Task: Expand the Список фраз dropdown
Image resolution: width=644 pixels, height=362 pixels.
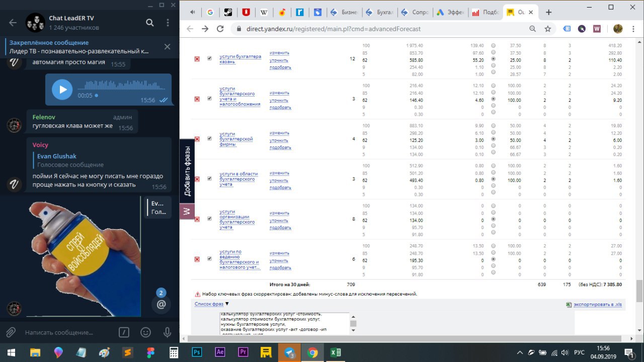Action: click(212, 304)
